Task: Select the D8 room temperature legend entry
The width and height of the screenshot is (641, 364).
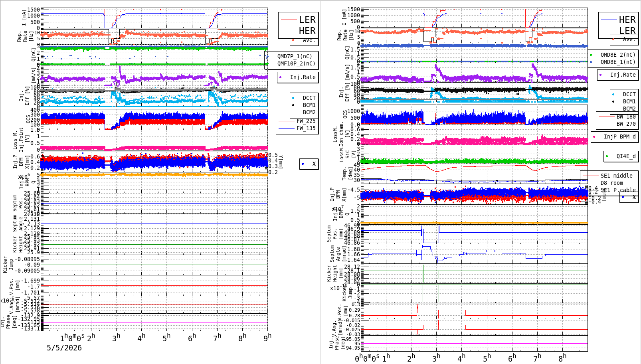Action: (611, 183)
